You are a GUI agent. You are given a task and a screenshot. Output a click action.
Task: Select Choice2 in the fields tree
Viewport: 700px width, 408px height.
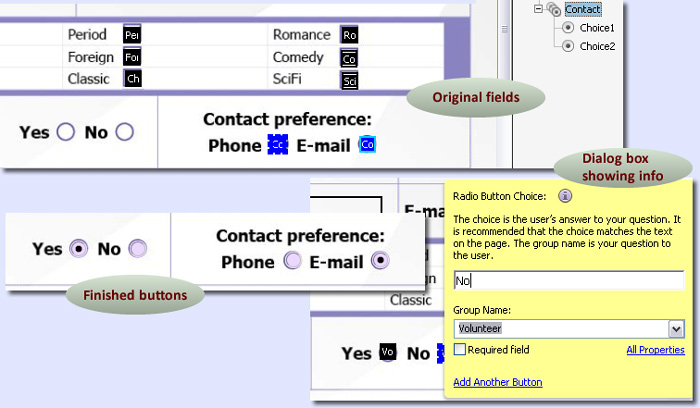pyautogui.click(x=596, y=46)
